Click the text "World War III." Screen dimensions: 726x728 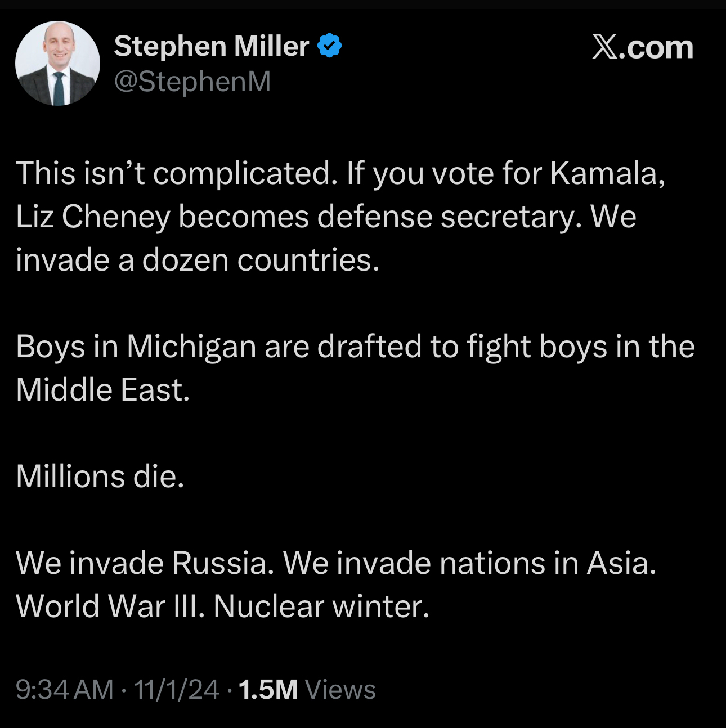(x=110, y=606)
